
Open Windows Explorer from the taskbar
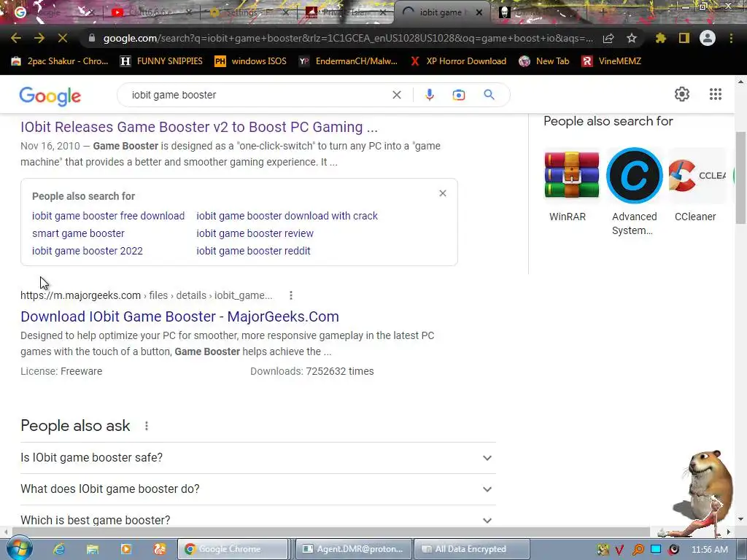[x=93, y=549]
